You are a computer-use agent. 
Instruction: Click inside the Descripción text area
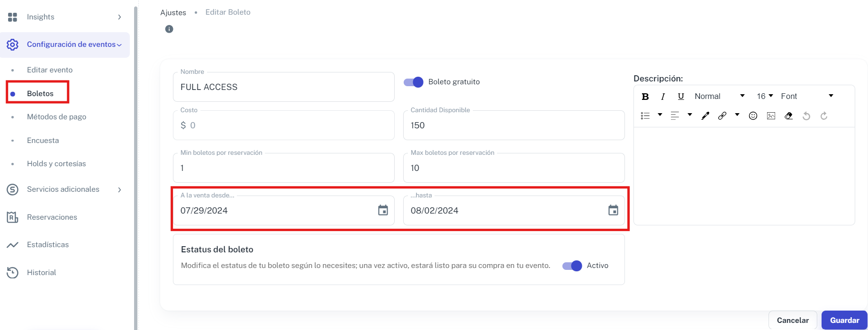744,176
